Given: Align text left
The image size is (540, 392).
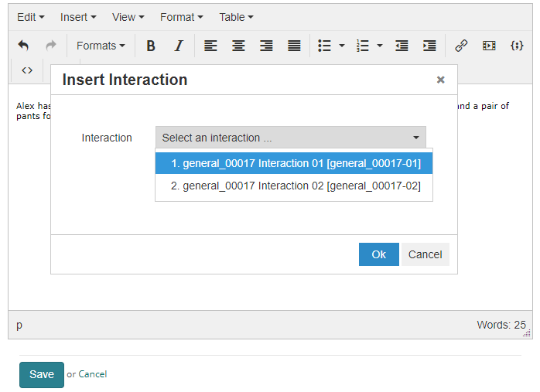Looking at the screenshot, I should click(210, 46).
